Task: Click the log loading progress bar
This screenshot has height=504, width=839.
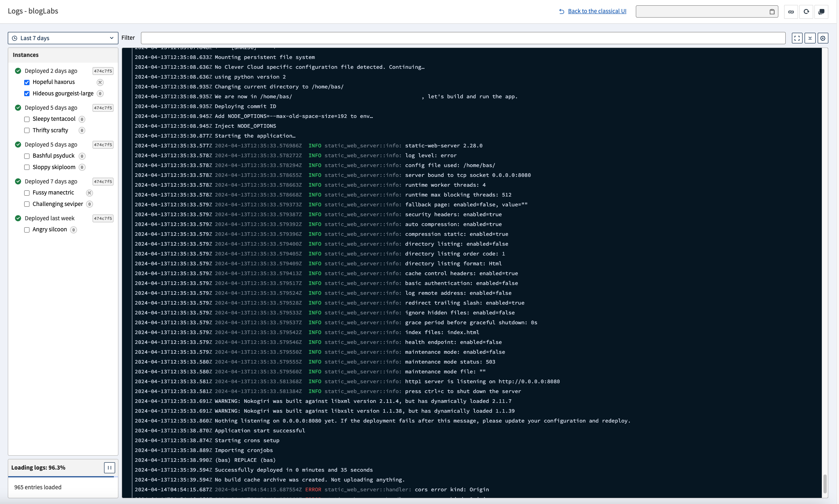Action: pos(62,476)
